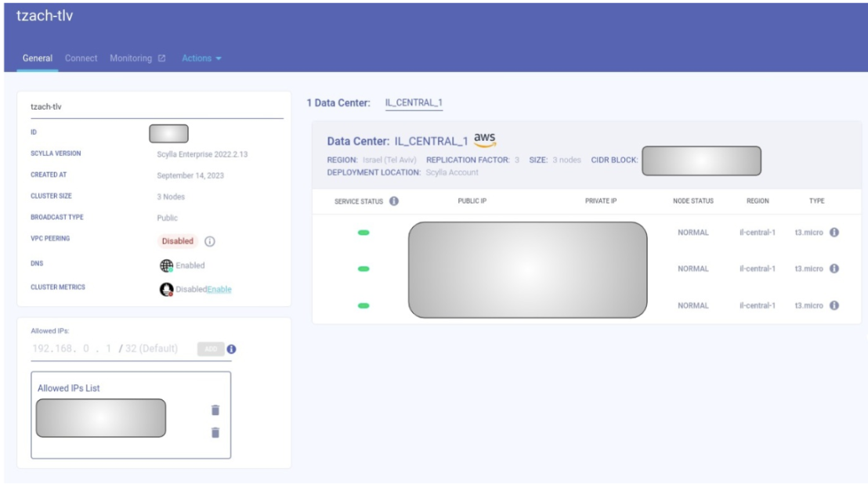Click the third node's t3.micro info icon

834,305
